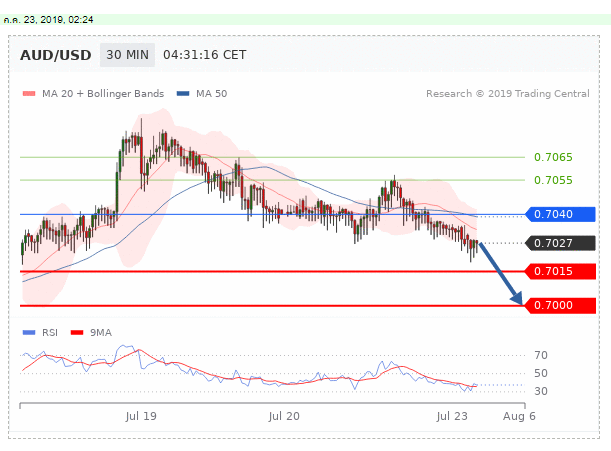
Task: Click the date stamp in the green header bar
Action: pyautogui.click(x=48, y=19)
